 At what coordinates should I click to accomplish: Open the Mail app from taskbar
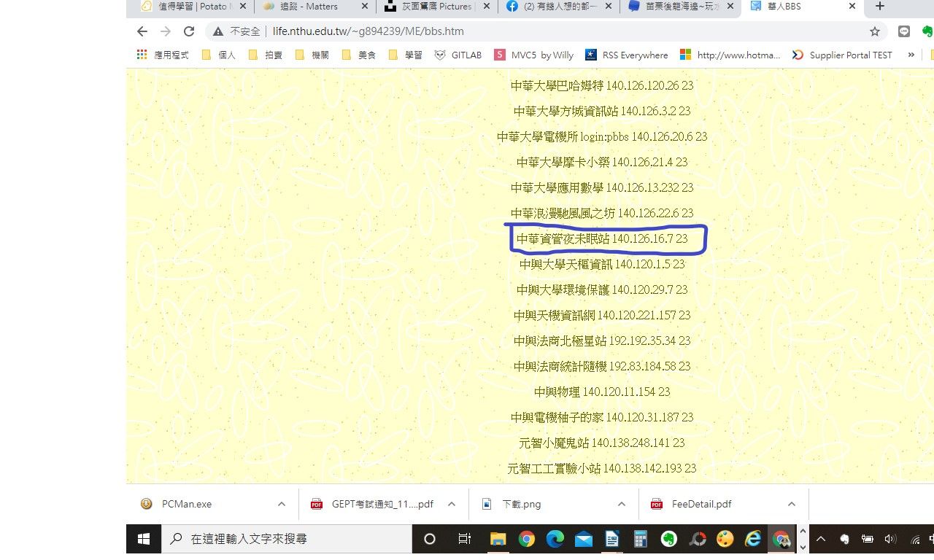(584, 539)
